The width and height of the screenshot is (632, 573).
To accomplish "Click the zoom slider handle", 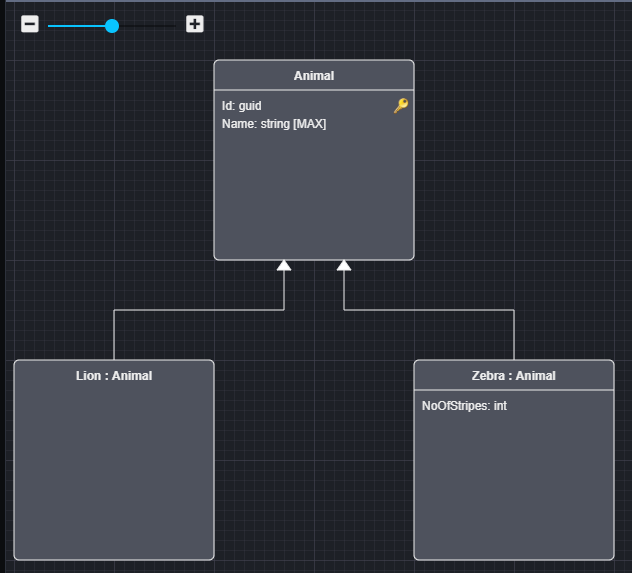I will [112, 26].
